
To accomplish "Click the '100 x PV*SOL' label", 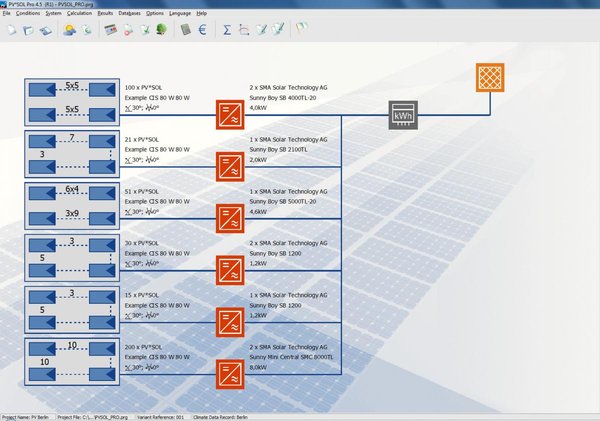I will [x=143, y=88].
